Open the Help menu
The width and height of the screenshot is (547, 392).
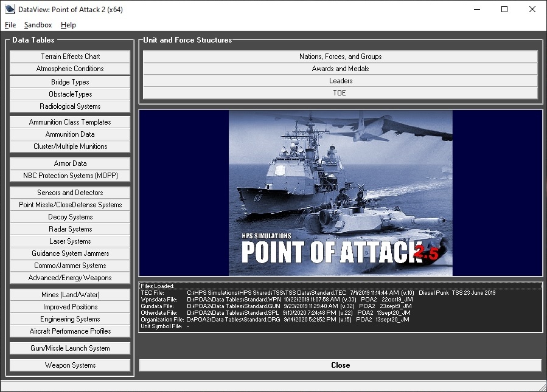[x=68, y=25]
